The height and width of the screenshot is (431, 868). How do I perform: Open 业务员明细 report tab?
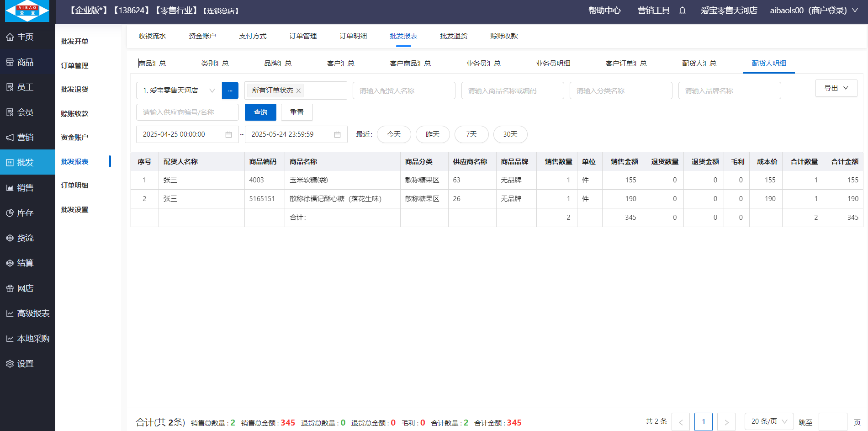(553, 64)
